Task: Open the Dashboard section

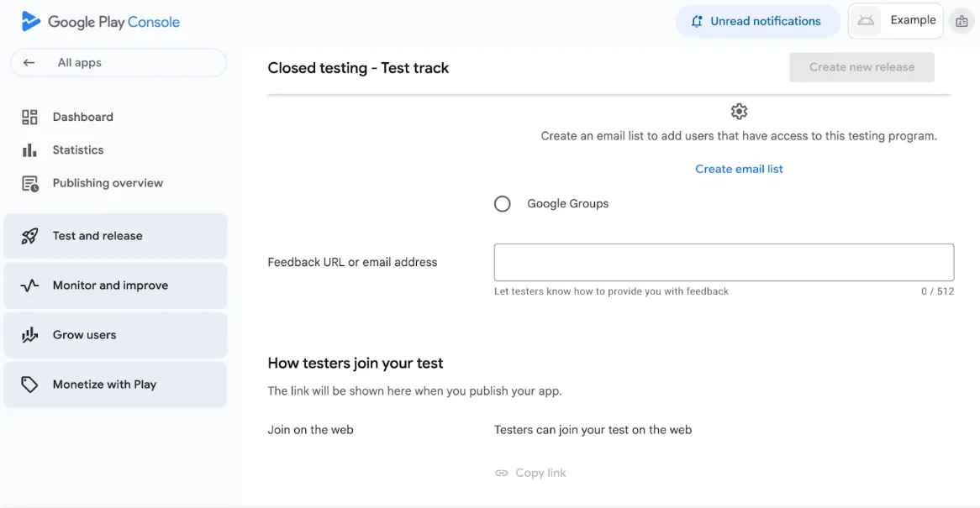Action: (83, 117)
